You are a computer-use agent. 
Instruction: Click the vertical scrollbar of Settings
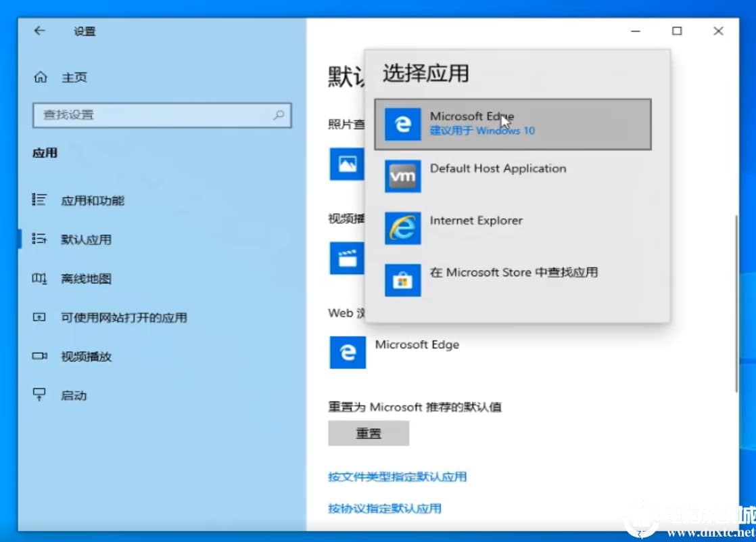736,304
